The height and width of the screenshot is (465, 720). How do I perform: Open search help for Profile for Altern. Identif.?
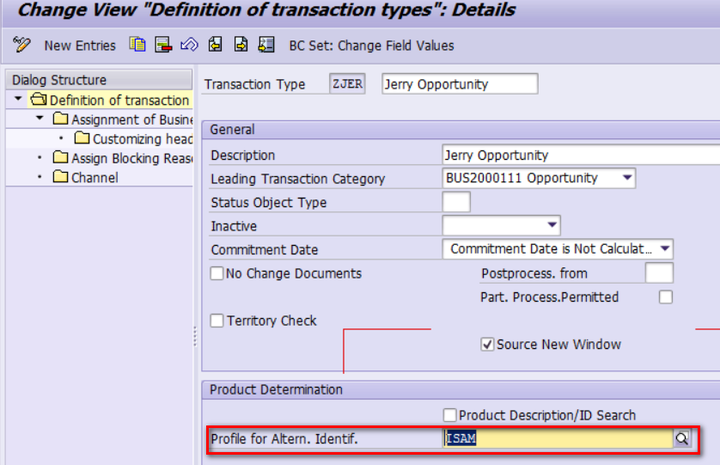[682, 438]
